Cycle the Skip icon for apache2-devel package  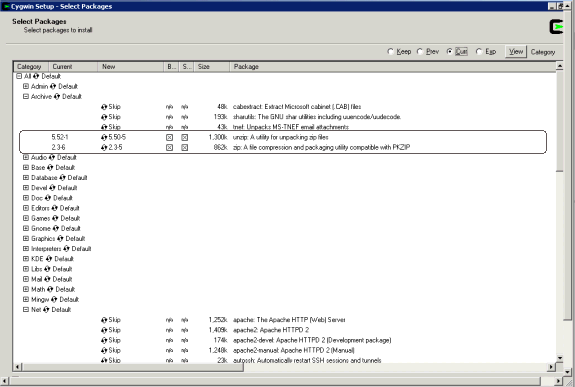pyautogui.click(x=104, y=340)
